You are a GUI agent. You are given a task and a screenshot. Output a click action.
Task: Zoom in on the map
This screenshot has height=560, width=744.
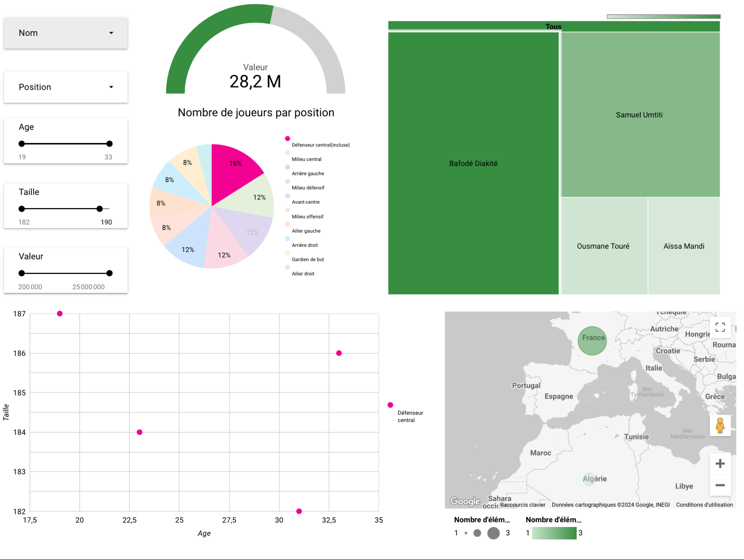click(x=720, y=464)
